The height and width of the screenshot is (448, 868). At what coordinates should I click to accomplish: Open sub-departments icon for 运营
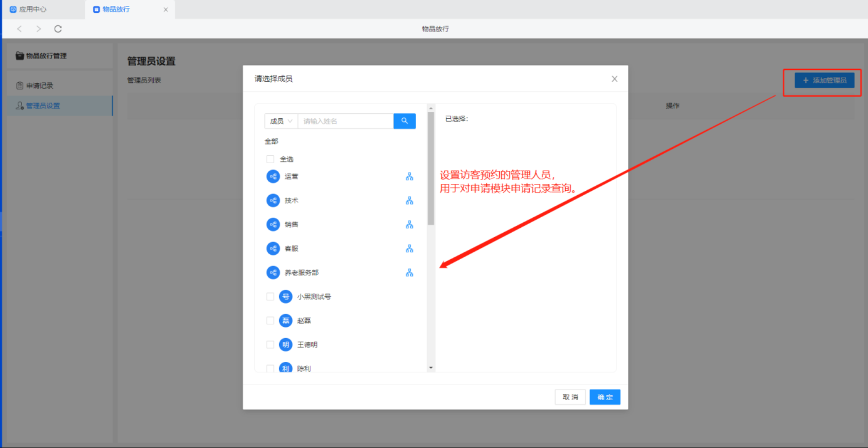(x=409, y=176)
